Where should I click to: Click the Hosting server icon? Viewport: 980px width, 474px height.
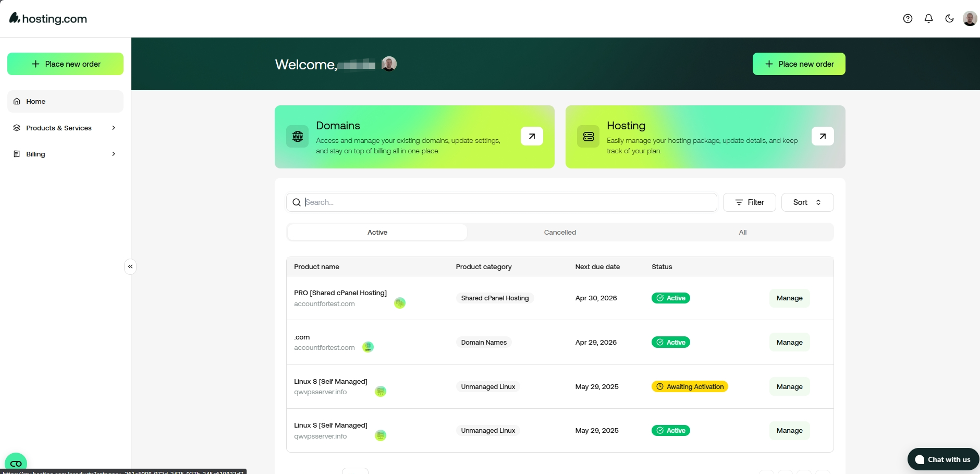click(x=588, y=136)
